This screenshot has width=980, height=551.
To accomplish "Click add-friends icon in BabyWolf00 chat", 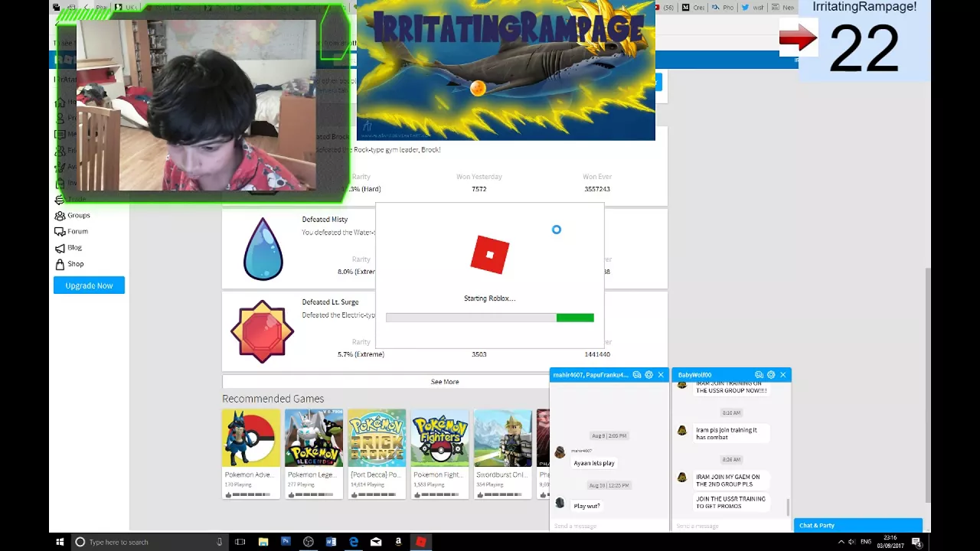I will coord(759,375).
